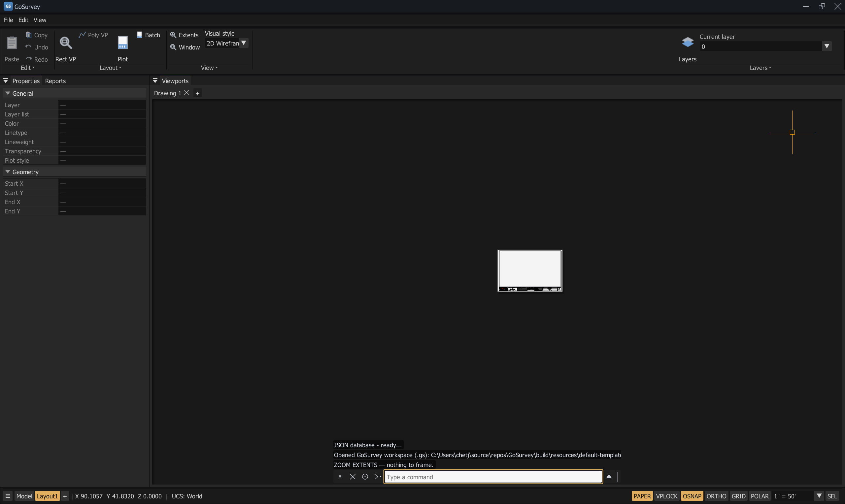Viewport: 845px width, 504px height.
Task: Click the Linetype property row
Action: [x=74, y=133]
